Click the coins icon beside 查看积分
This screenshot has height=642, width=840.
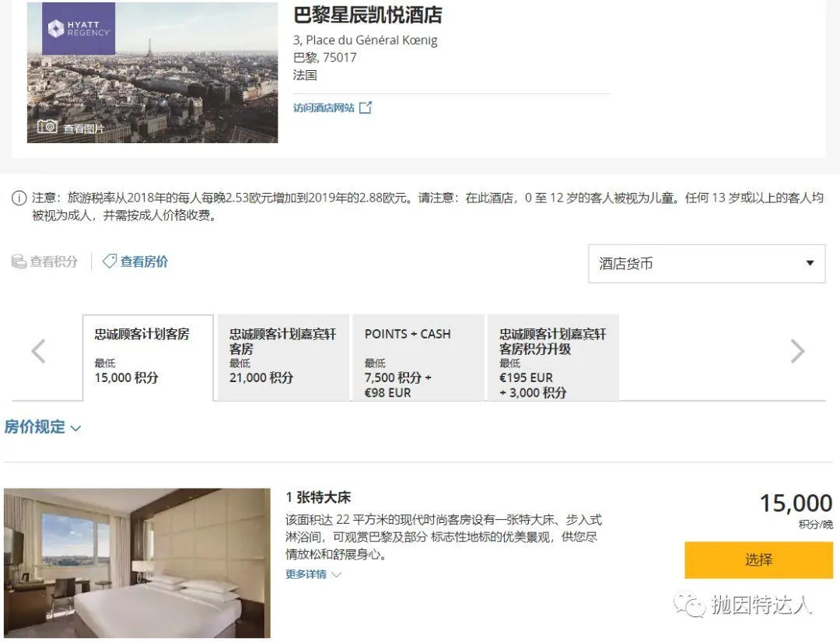(x=19, y=261)
